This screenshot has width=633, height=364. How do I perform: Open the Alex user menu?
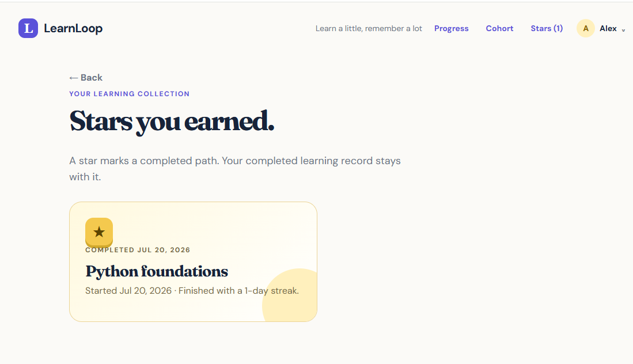point(601,28)
